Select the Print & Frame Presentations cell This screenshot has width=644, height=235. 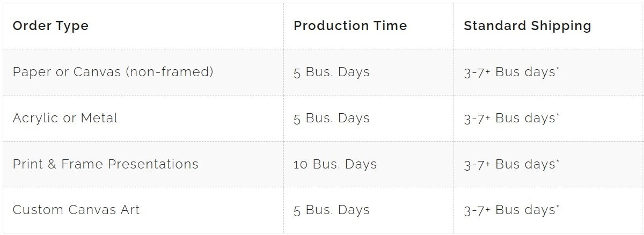(x=105, y=164)
